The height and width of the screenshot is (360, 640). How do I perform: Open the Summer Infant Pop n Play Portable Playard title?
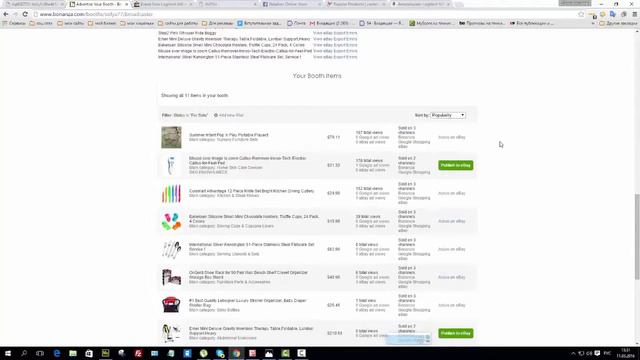point(229,135)
